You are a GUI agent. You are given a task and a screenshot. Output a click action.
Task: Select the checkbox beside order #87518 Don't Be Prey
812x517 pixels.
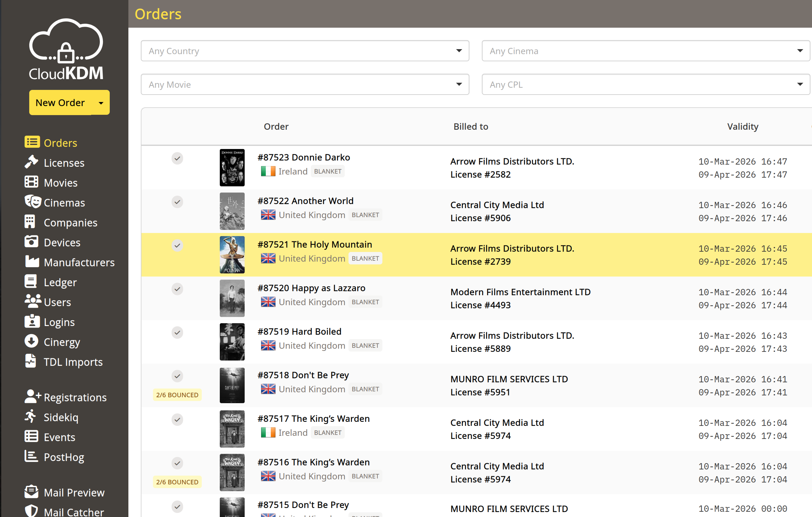[x=177, y=376]
